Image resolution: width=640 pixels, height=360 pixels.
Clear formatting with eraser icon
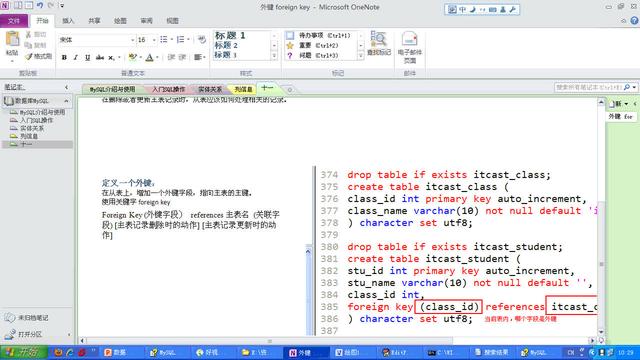click(202, 40)
